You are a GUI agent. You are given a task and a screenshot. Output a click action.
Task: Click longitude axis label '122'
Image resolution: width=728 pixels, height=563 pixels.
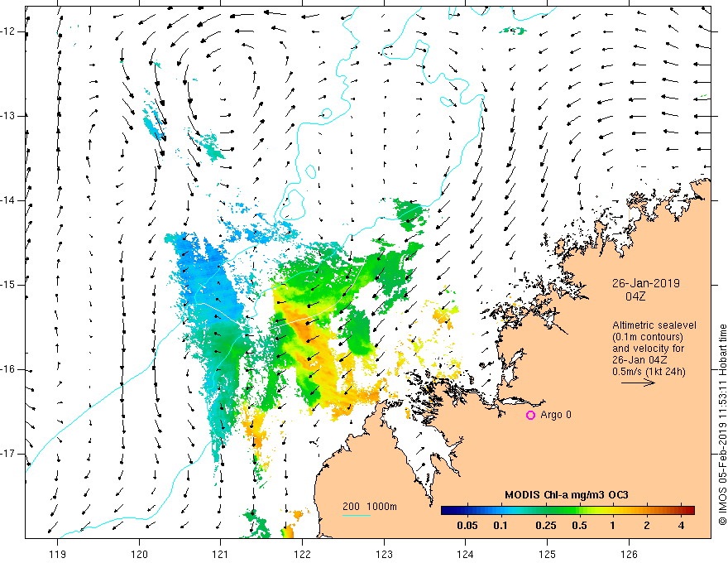[302, 554]
